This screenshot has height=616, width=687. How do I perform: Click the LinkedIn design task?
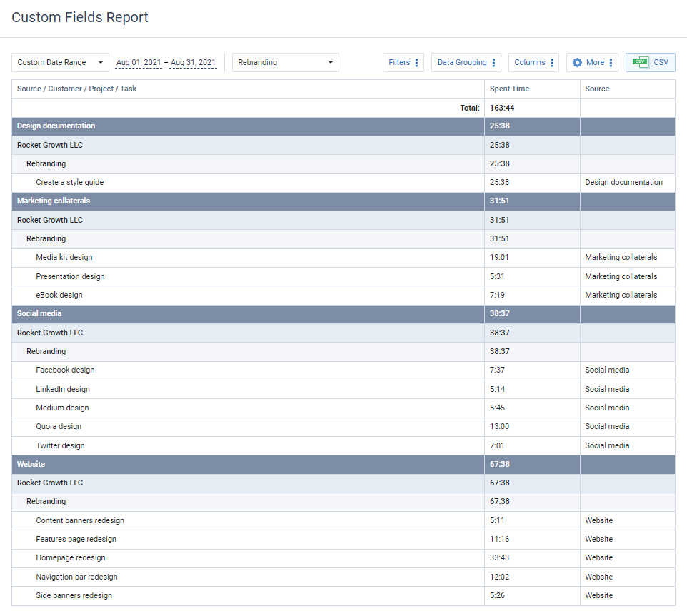click(63, 389)
